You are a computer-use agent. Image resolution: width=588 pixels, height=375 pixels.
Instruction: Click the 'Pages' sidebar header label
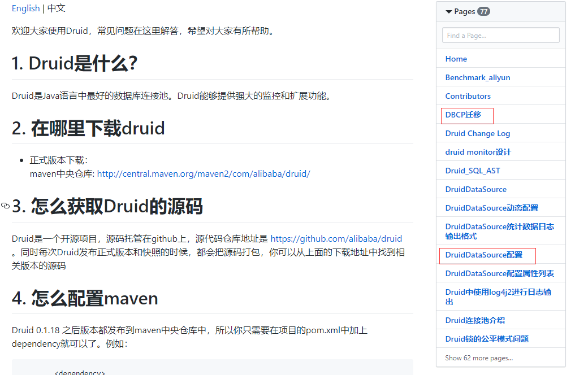tap(464, 12)
